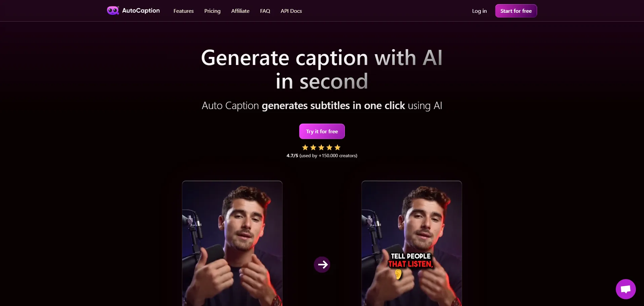644x306 pixels.
Task: Click the third rating star
Action: pos(321,147)
